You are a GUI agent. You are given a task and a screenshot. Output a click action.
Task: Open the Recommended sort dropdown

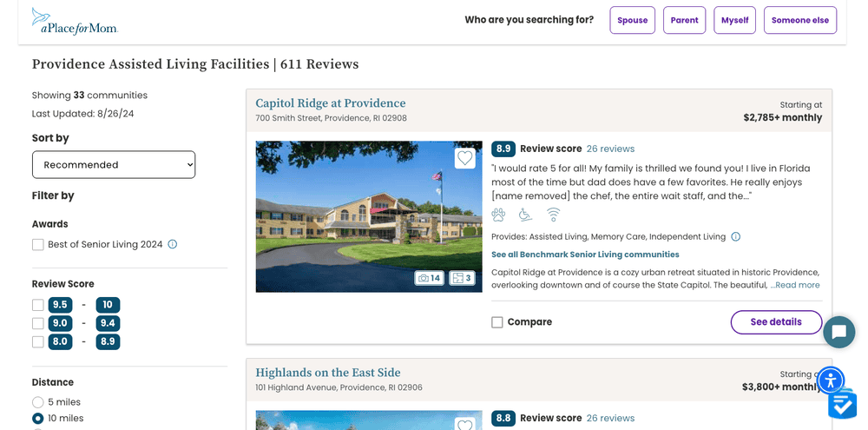pyautogui.click(x=114, y=165)
